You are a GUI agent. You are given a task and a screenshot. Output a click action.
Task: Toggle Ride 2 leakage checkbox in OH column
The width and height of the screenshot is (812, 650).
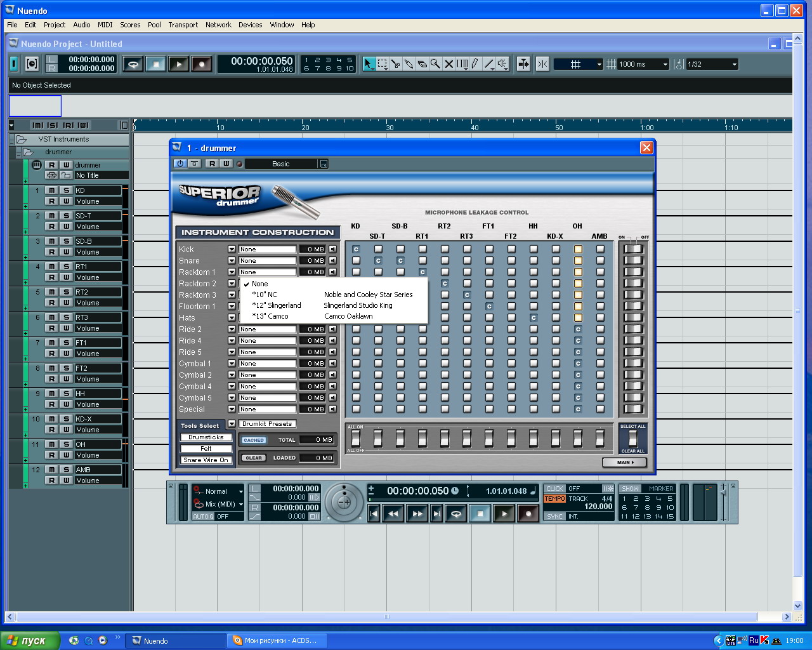pos(578,329)
